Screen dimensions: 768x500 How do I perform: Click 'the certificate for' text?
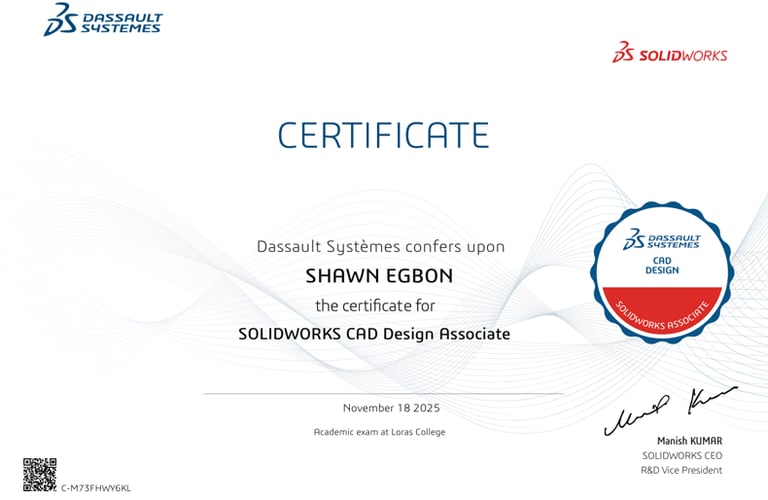click(x=375, y=306)
